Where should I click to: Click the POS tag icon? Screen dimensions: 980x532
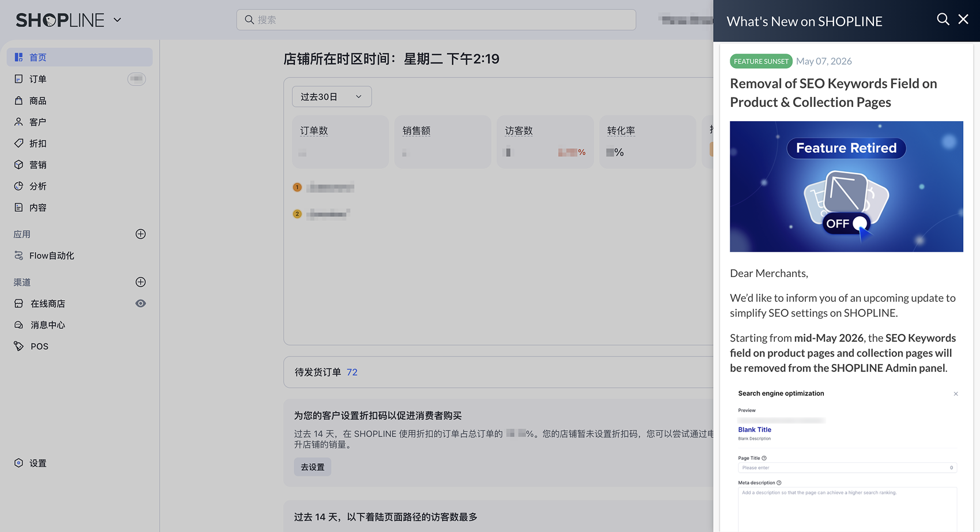tap(18, 346)
